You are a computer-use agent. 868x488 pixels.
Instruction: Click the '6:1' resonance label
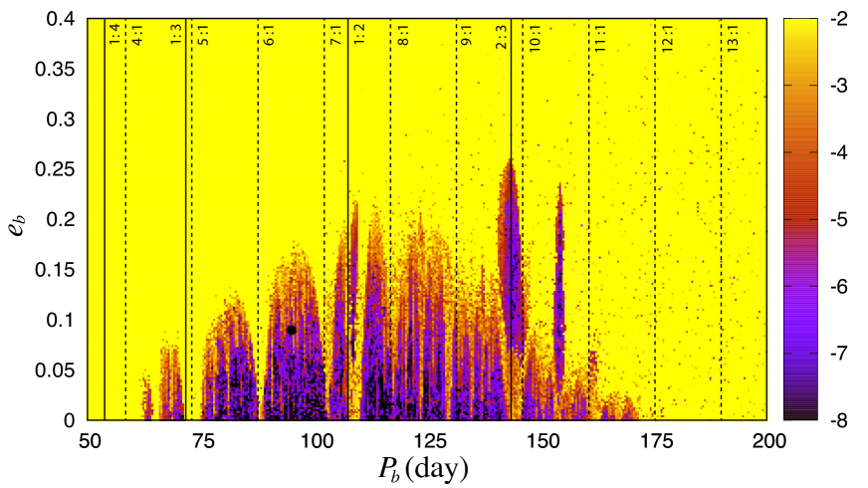coord(269,34)
